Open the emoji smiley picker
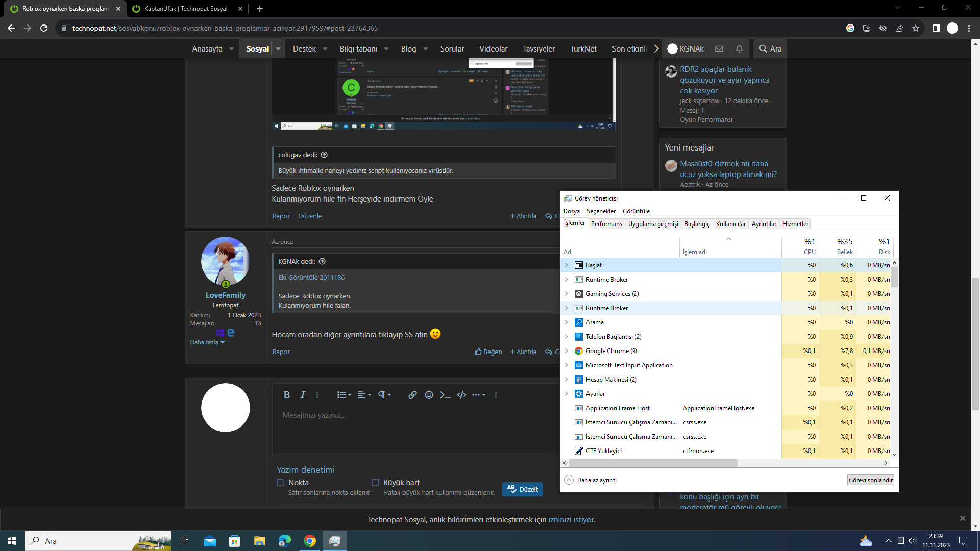This screenshot has width=980, height=551. (x=429, y=395)
